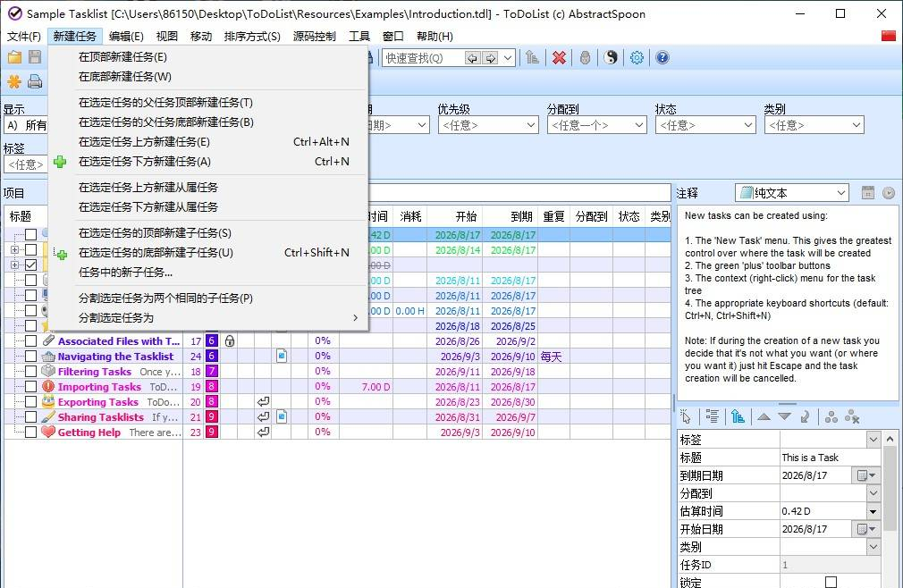Image resolution: width=903 pixels, height=588 pixels.
Task: Click the red X delete task icon
Action: (559, 57)
